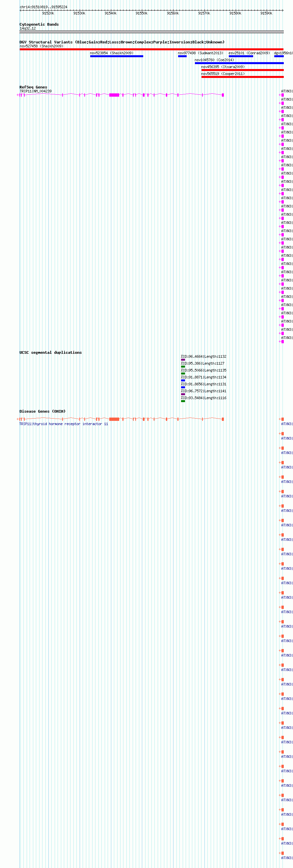Select duplication %ID:91.8871|Length:1134
The width and height of the screenshot is (293, 868).
coord(203,377)
